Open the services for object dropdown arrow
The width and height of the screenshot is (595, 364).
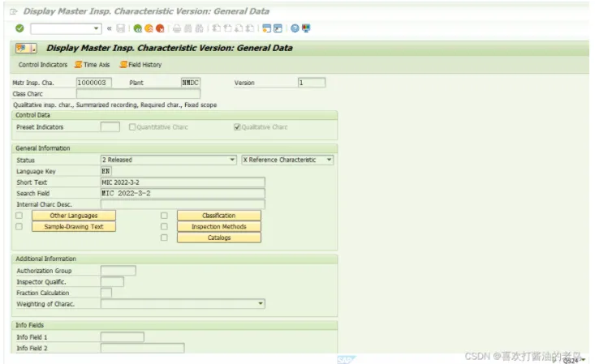click(33, 48)
